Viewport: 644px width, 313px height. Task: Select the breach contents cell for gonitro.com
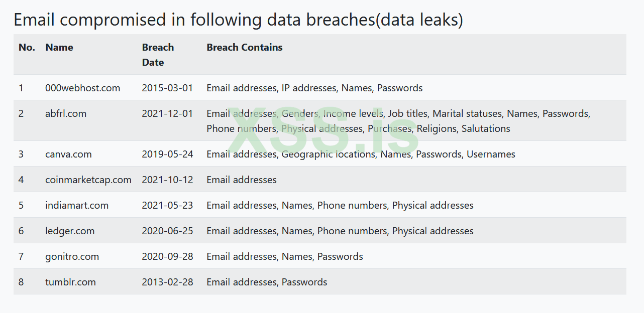pos(285,257)
